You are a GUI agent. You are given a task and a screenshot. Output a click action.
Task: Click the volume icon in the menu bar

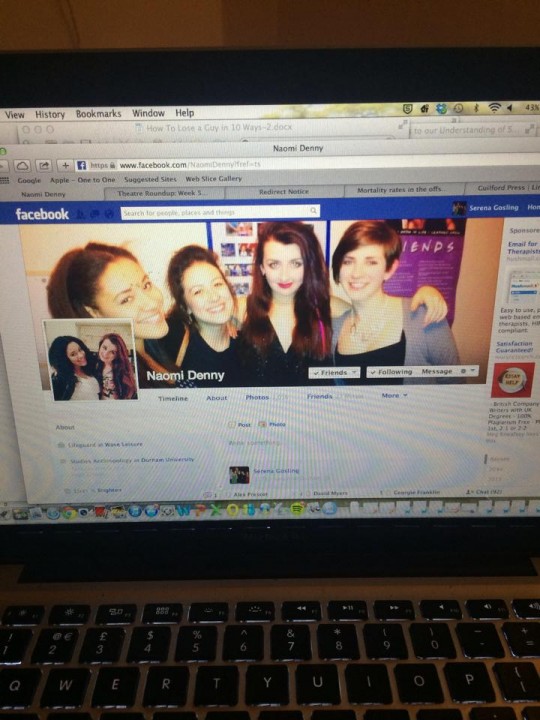coord(509,108)
